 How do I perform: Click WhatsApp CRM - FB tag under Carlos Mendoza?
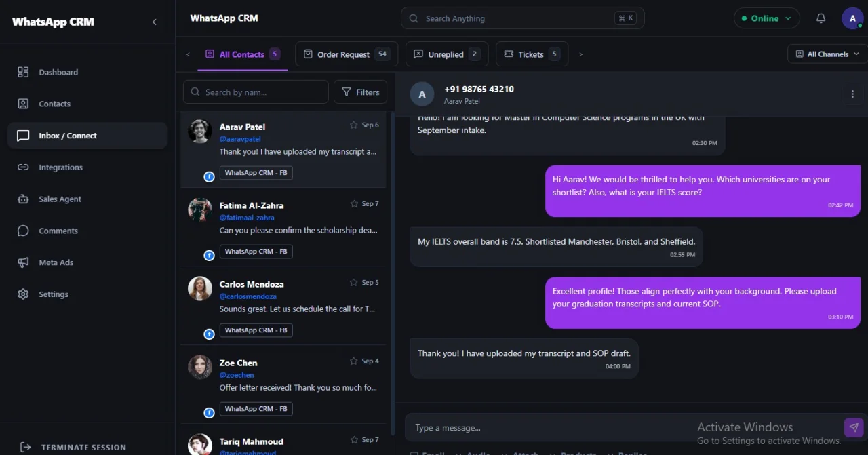tap(256, 330)
